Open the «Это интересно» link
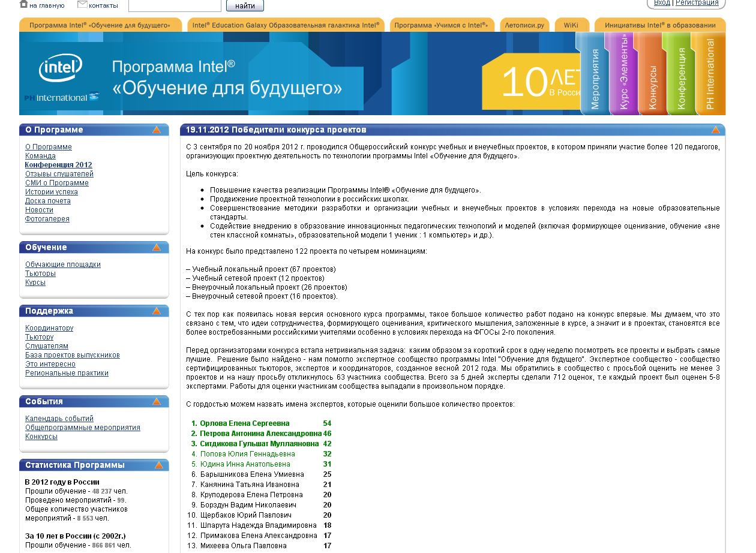This screenshot has height=553, width=756. click(50, 364)
